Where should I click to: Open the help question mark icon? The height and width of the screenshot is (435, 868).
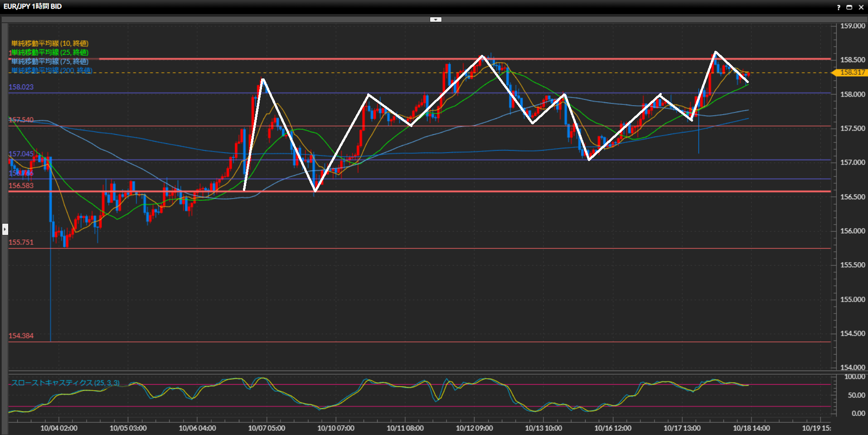pyautogui.click(x=839, y=7)
